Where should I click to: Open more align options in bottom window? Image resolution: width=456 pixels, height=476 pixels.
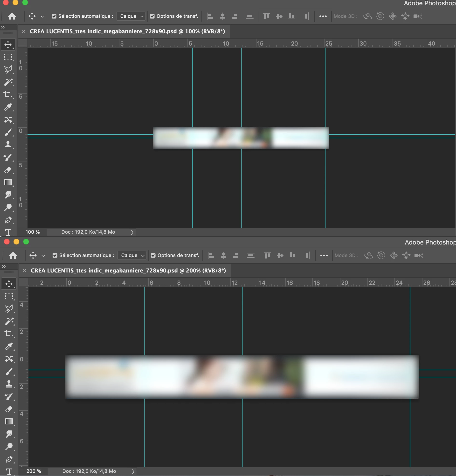click(x=324, y=256)
